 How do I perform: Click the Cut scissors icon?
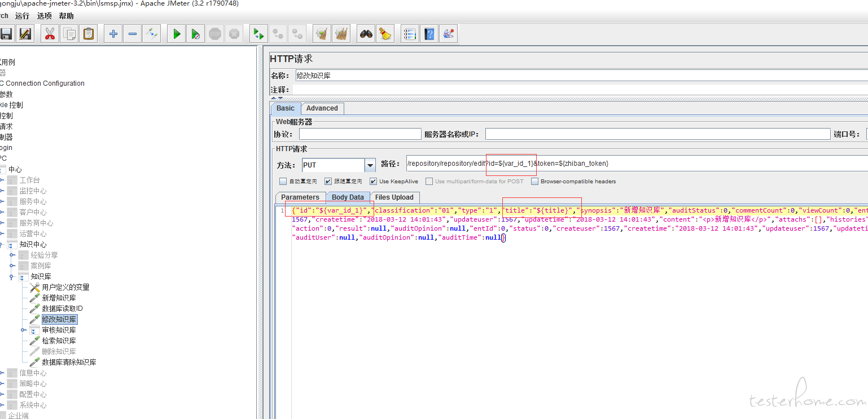click(50, 34)
